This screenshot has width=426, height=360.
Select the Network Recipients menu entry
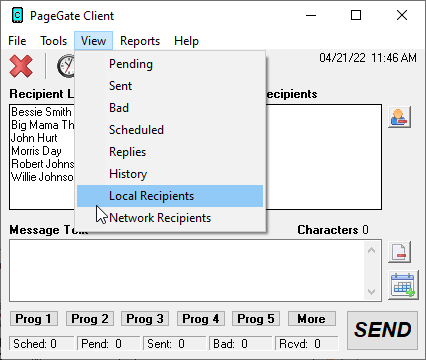(x=170, y=218)
